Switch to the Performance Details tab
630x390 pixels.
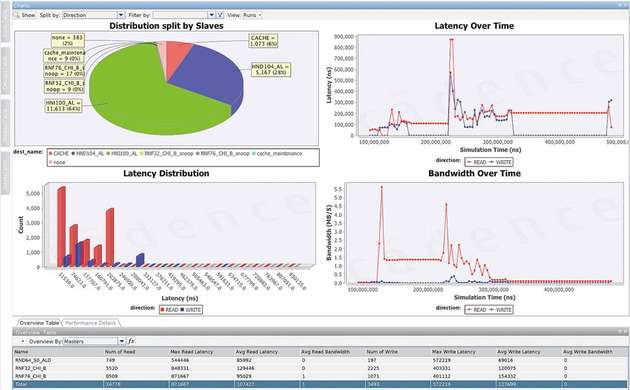[x=90, y=323]
